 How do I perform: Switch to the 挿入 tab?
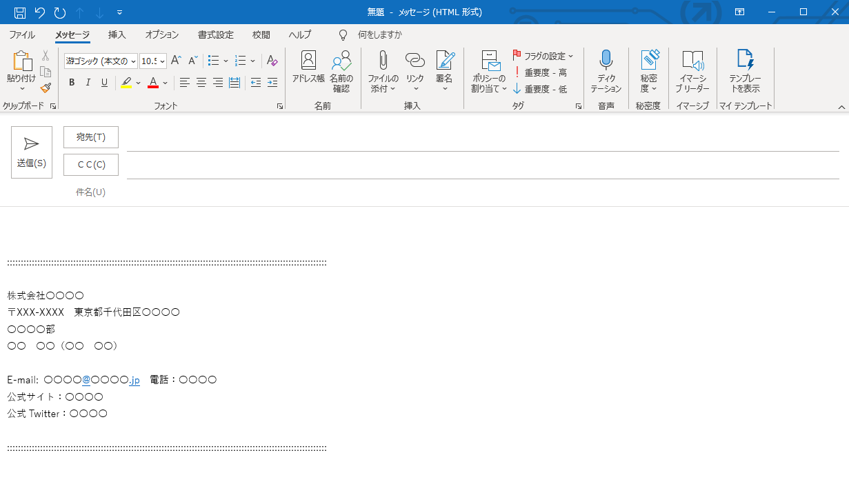point(117,34)
